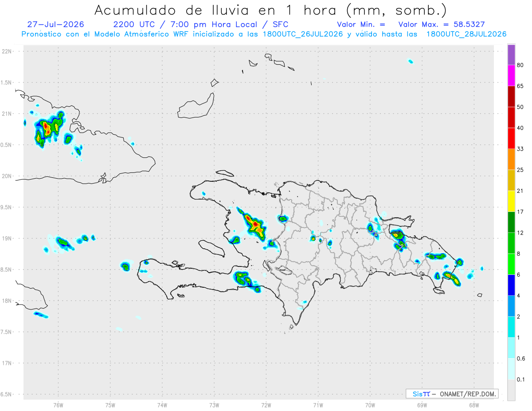Click the latitude label "6.5N"
This screenshot has height=411, width=532.
[6, 394]
